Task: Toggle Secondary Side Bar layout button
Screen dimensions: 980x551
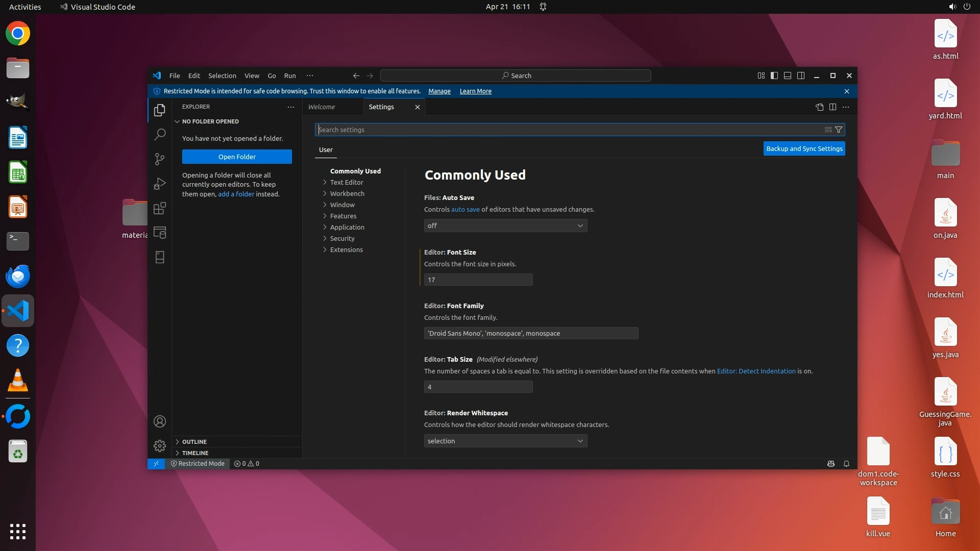Action: point(801,76)
